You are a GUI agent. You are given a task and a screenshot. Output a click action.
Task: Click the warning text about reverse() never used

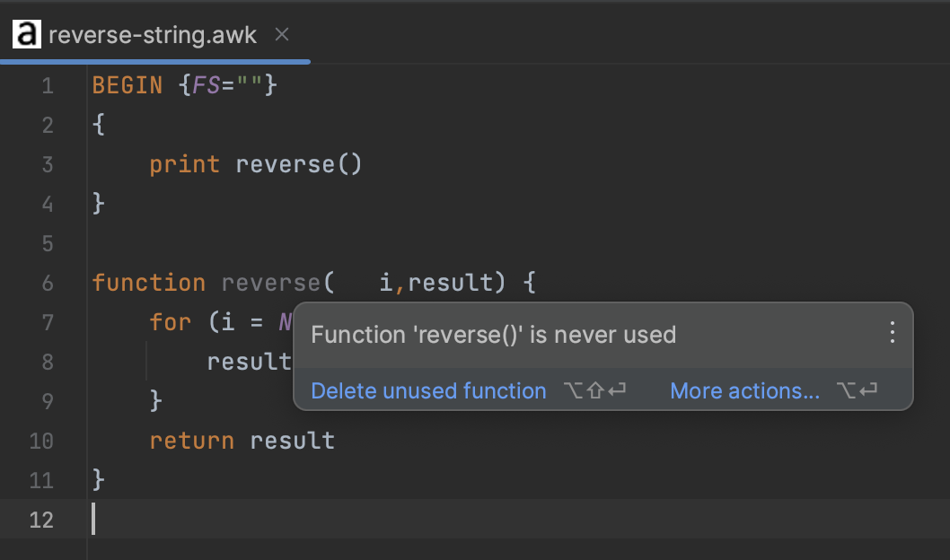point(493,335)
